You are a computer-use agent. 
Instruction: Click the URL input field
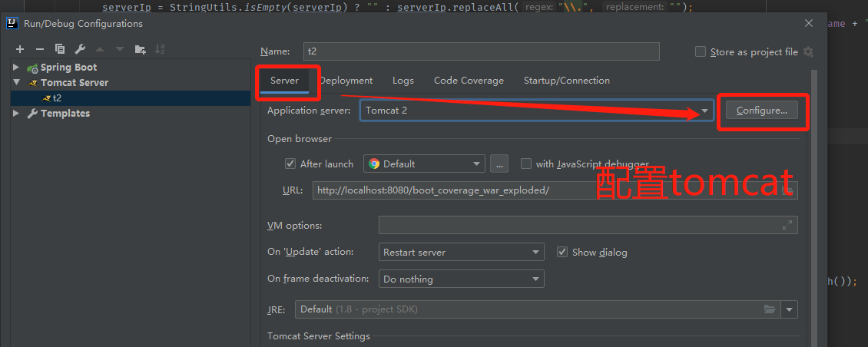pyautogui.click(x=555, y=190)
